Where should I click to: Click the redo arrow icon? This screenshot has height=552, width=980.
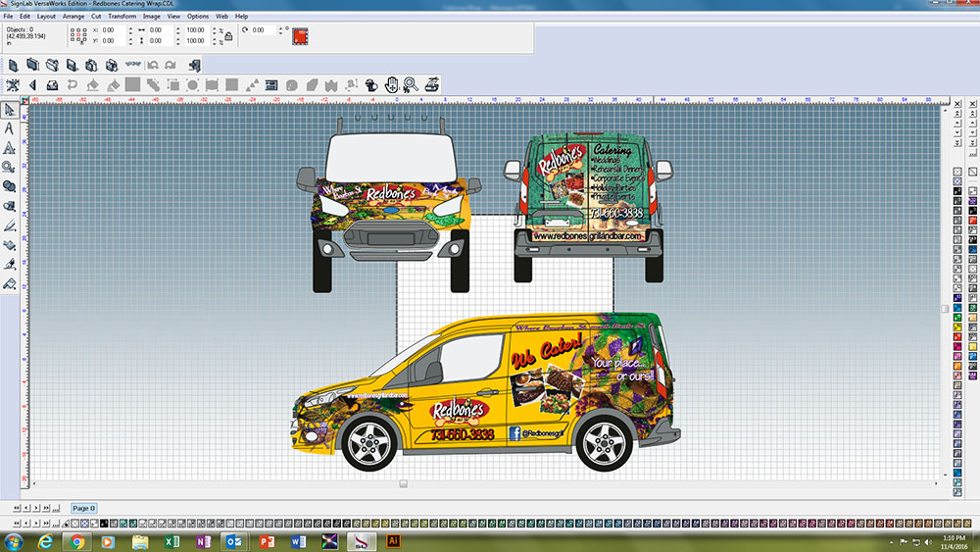(171, 65)
